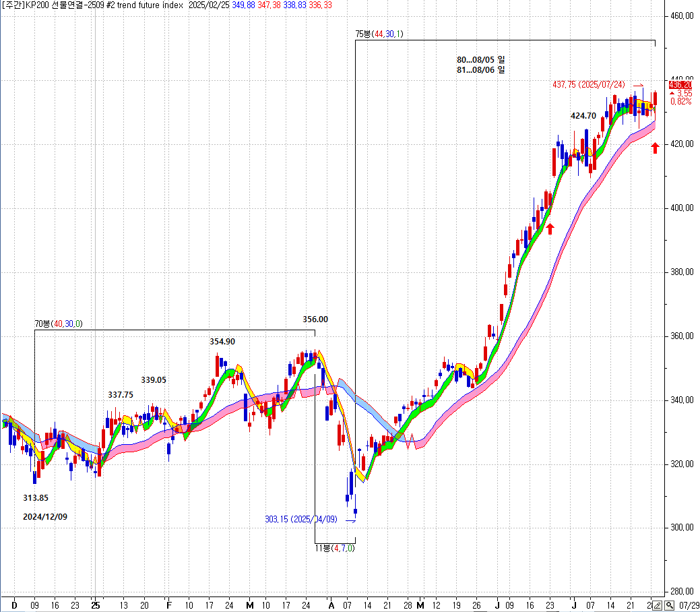
Task: Open the magnifier zoom tool
Action: (669, 606)
